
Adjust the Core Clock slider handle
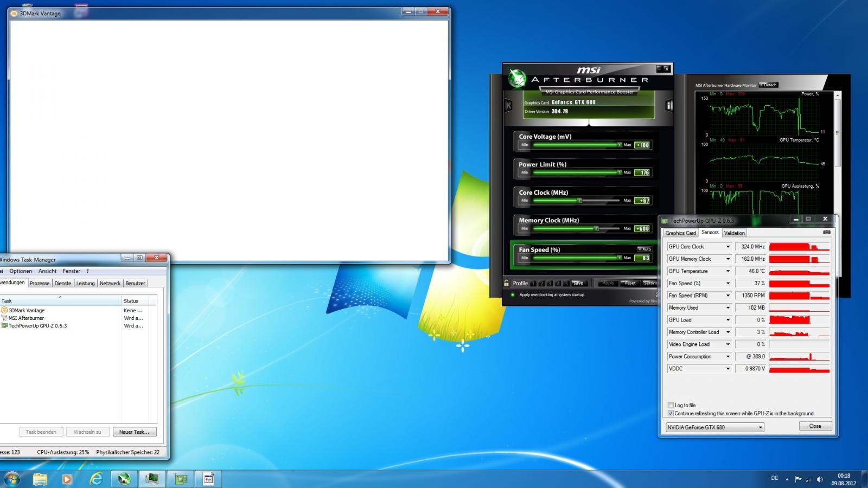coord(579,201)
